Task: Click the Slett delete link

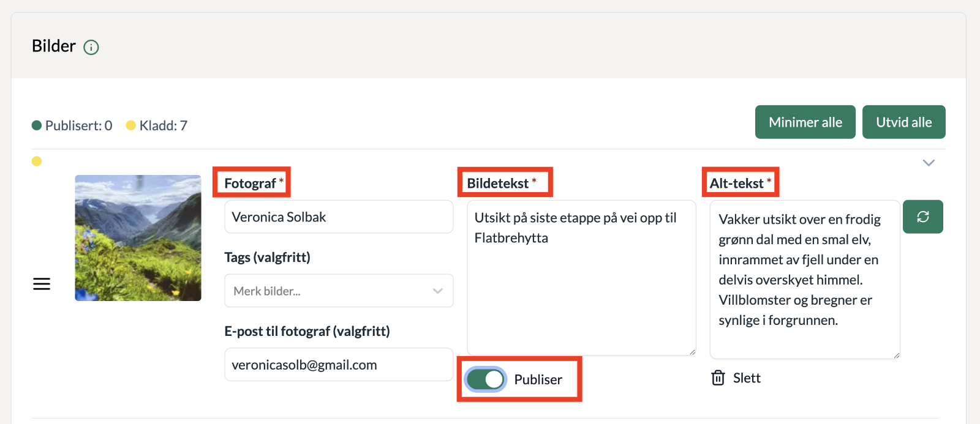Action: [747, 378]
